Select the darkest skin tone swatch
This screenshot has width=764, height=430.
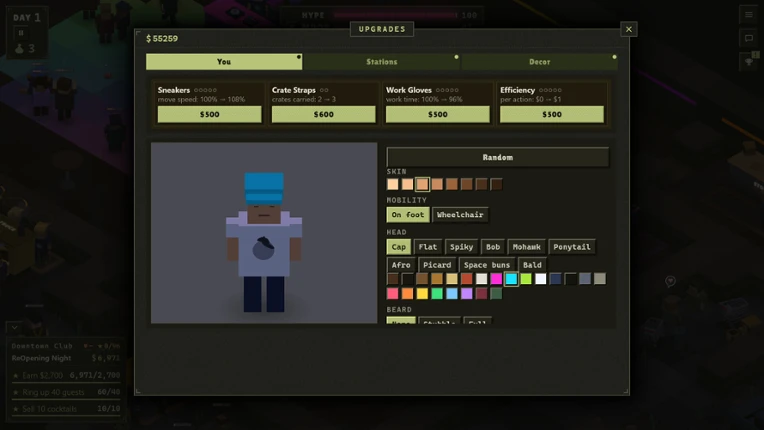click(496, 184)
